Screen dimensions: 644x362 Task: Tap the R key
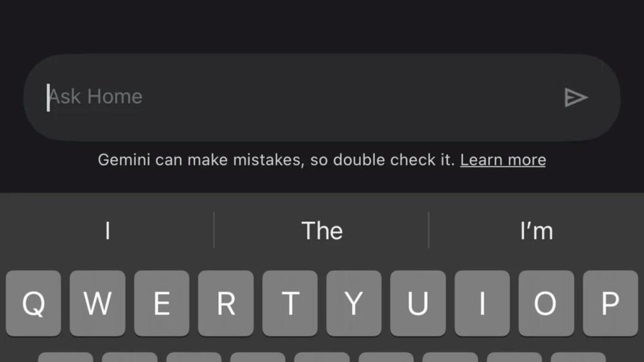coord(226,304)
